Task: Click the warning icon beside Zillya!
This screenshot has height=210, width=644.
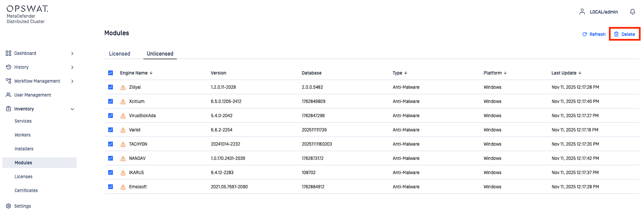Action: 123,87
